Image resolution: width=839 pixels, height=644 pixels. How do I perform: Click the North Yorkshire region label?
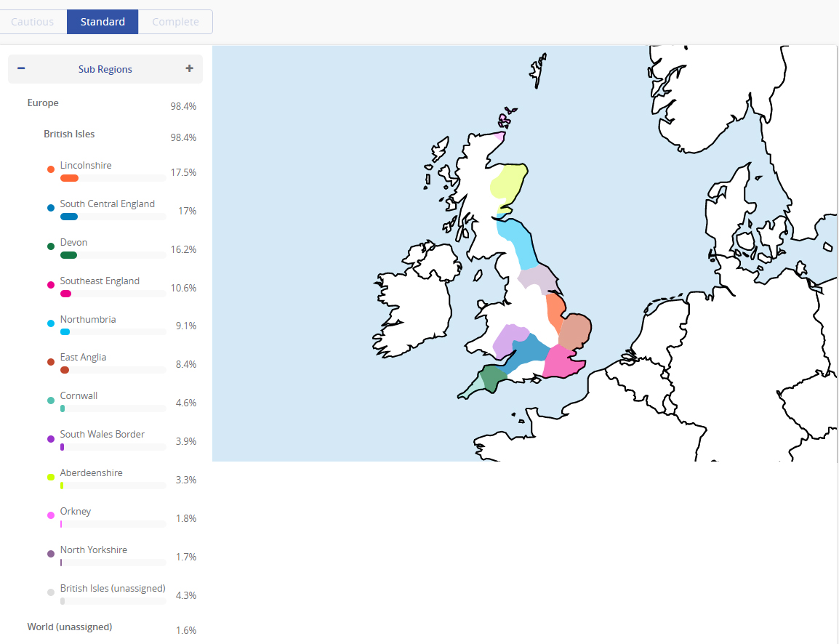click(x=93, y=550)
